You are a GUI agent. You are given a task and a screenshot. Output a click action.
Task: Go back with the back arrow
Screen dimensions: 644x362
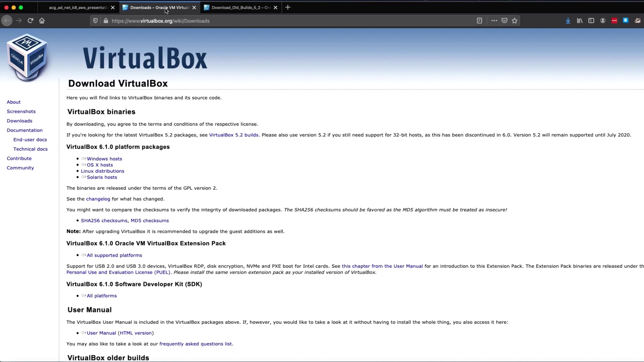click(7, 21)
